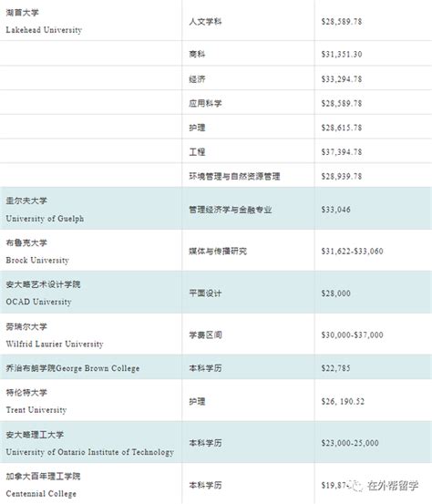Screen dimensions: 432x504
Task: Click the $33,294.78 economics tuition
Action: coord(342,79)
